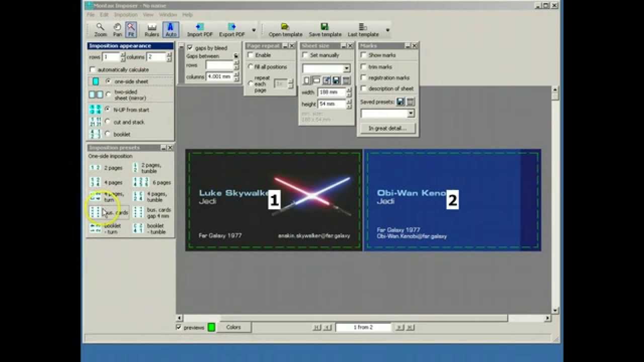Screen dimensions: 644x362
Task: Select two-sided sheet (mirror) option
Action: (x=108, y=95)
